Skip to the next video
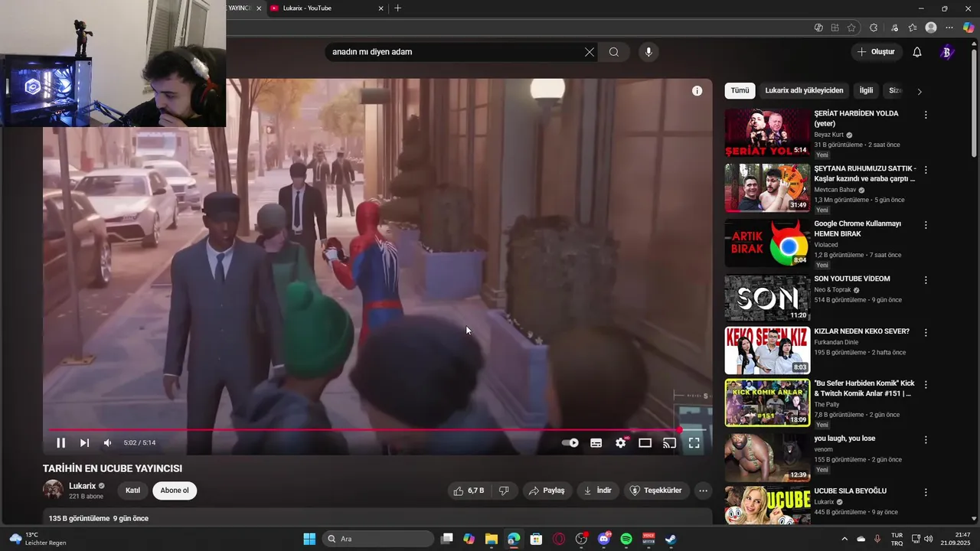The height and width of the screenshot is (551, 980). pos(84,443)
